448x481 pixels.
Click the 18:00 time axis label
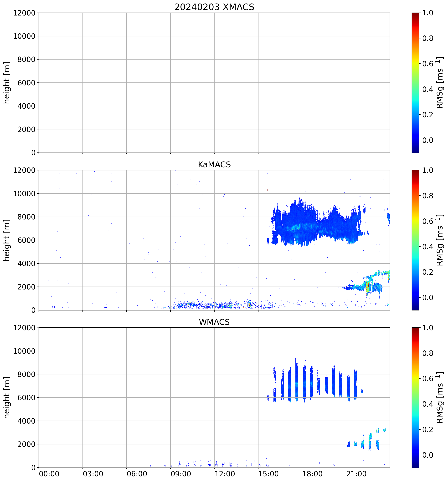(312, 474)
